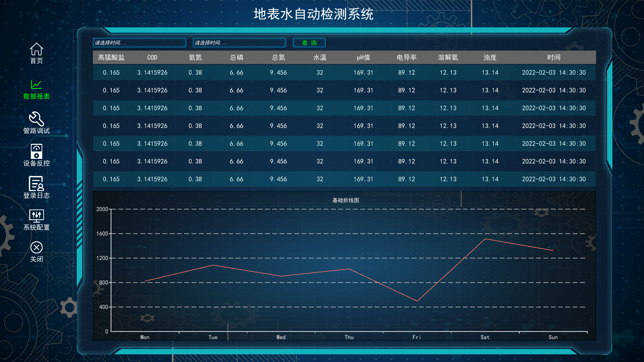The width and height of the screenshot is (644, 362).
Task: Click the 溶解氧 column header
Action: [448, 57]
